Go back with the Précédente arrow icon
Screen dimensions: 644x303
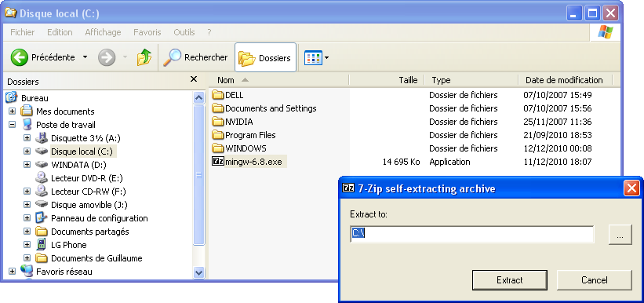(19, 57)
